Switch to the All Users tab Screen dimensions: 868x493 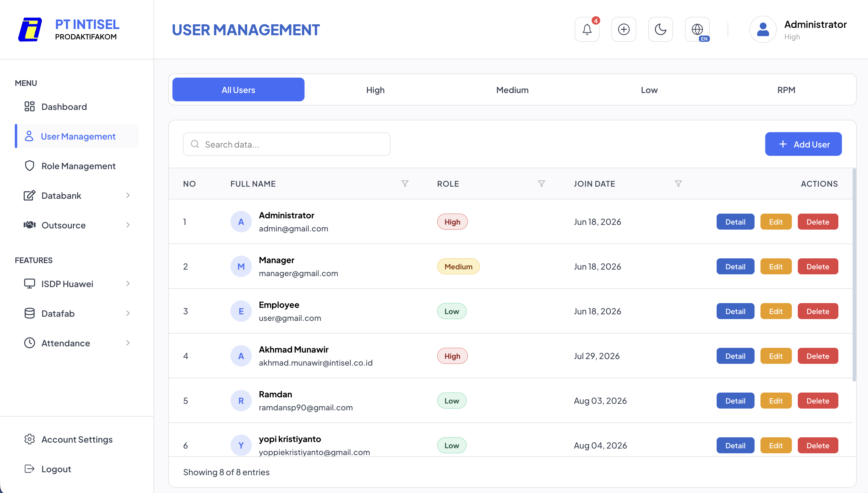pyautogui.click(x=238, y=90)
